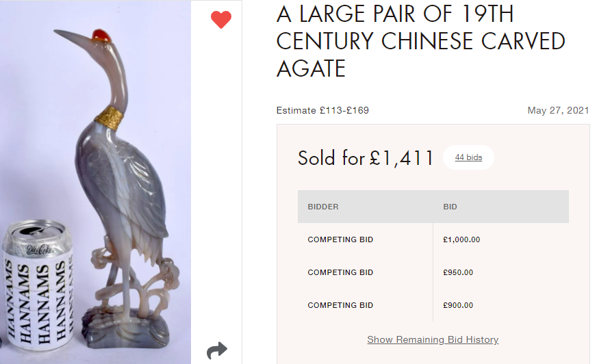597x364 pixels.
Task: Open the 44 bids link
Action: (x=468, y=157)
